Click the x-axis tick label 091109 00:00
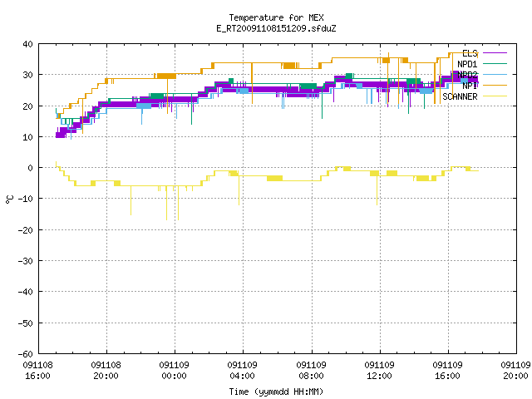 175,371
